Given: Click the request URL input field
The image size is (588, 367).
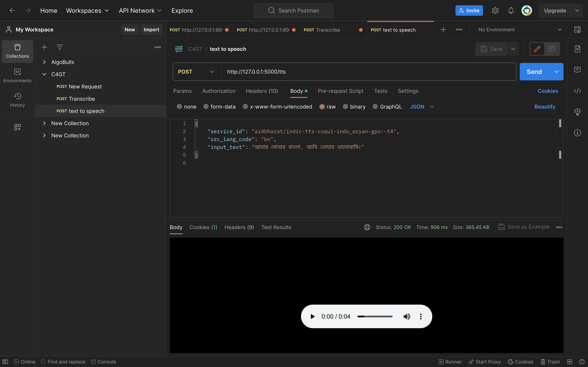Looking at the screenshot, I should (340, 71).
